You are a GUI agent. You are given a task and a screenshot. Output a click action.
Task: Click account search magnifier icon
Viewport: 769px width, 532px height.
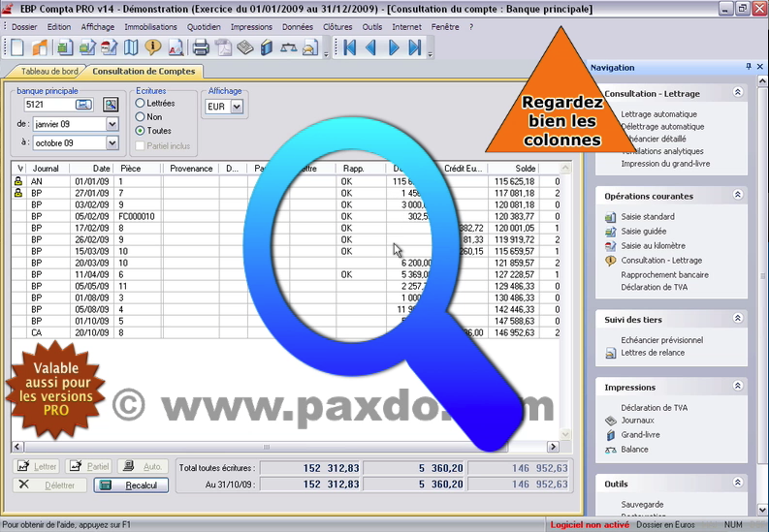[111, 105]
